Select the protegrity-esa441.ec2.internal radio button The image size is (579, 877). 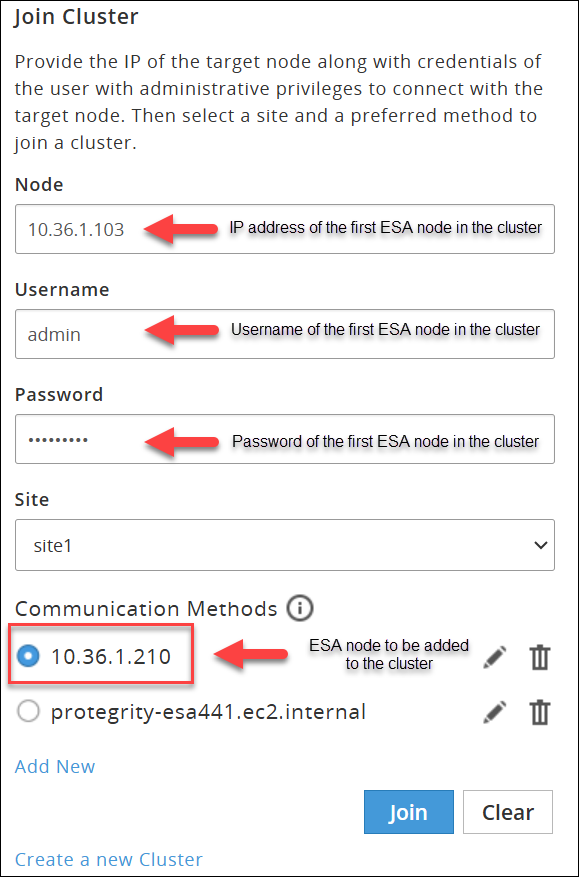coord(28,712)
